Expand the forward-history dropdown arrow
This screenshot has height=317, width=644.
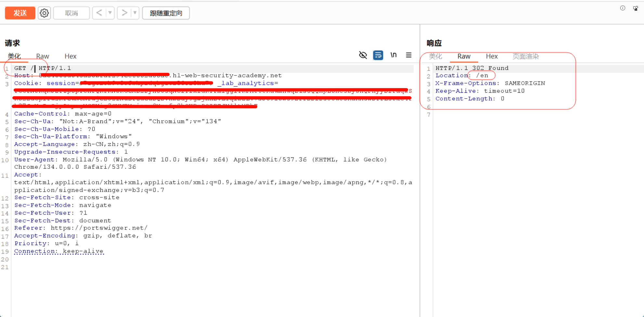(x=135, y=13)
